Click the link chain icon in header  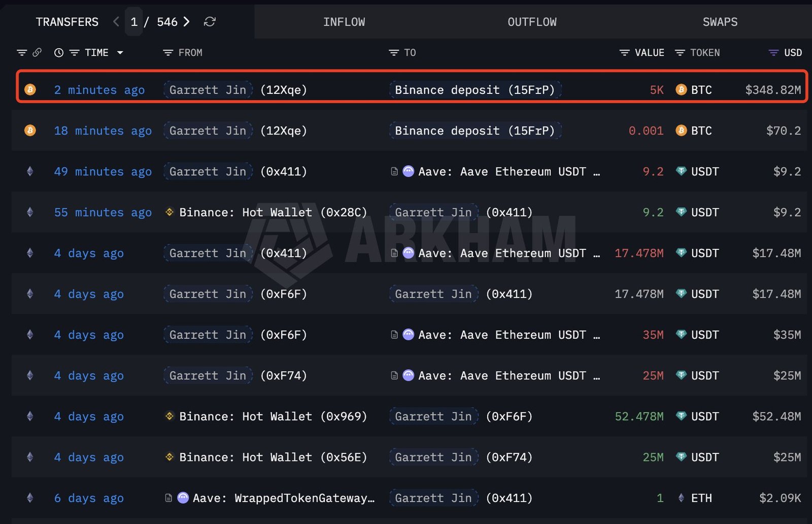tap(37, 53)
